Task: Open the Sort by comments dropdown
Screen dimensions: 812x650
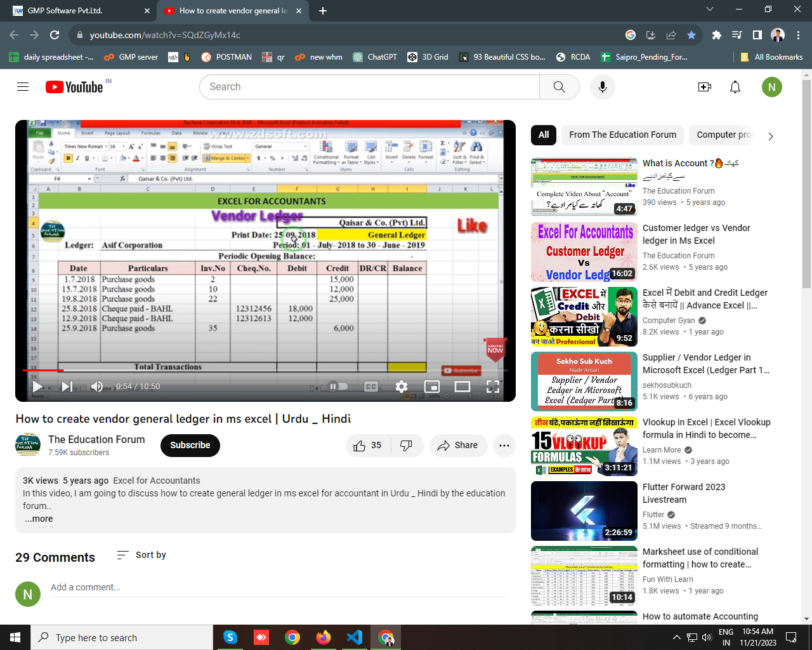Action: 141,555
